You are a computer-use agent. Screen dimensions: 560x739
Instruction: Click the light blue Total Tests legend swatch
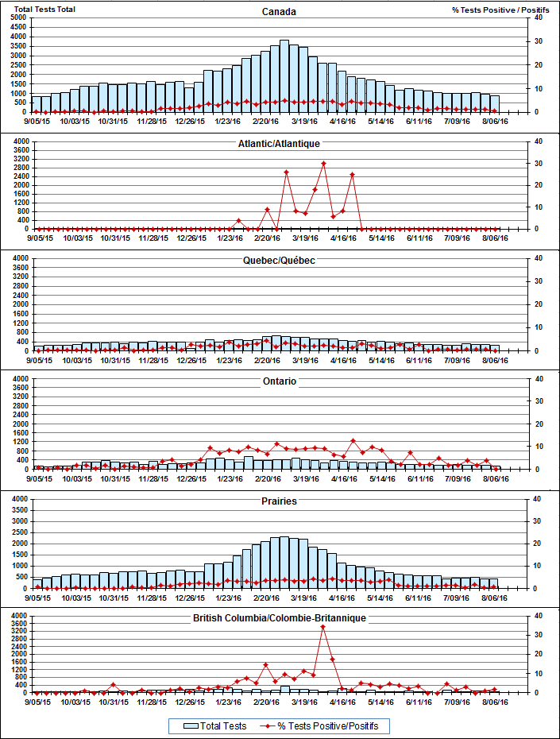point(190,726)
